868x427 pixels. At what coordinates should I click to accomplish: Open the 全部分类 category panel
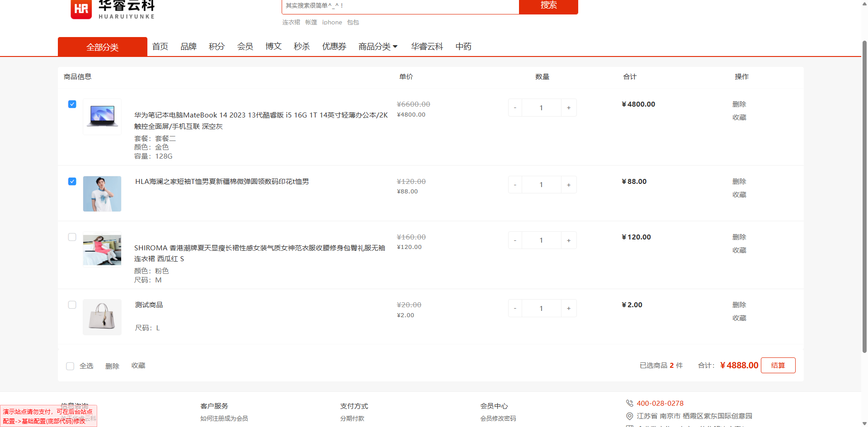point(103,47)
